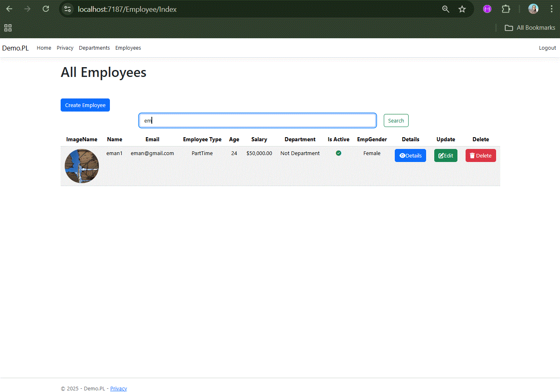The height and width of the screenshot is (392, 560).
Task: Bookmark this page with the star icon
Action: pyautogui.click(x=462, y=9)
